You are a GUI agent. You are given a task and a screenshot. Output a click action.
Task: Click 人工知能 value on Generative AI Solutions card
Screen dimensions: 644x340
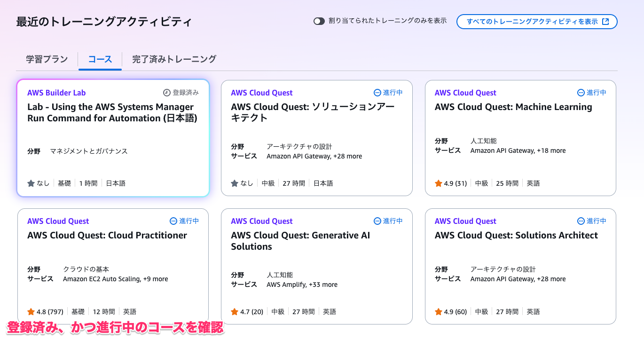280,275
